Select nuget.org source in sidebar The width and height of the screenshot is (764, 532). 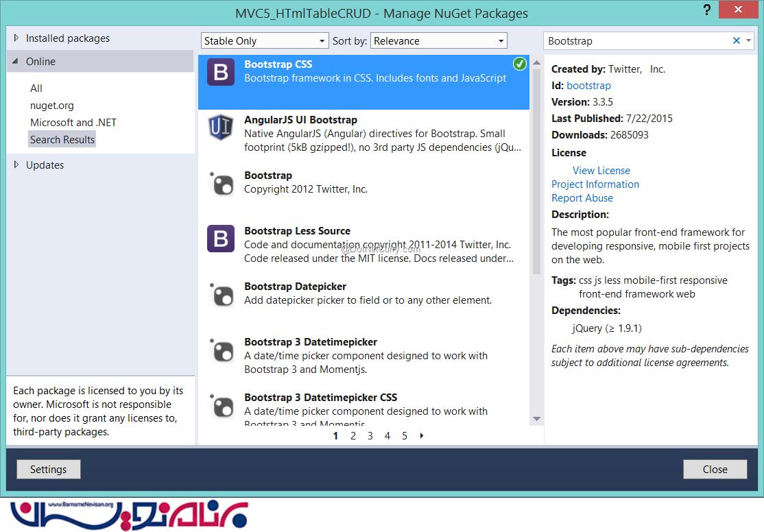52,106
